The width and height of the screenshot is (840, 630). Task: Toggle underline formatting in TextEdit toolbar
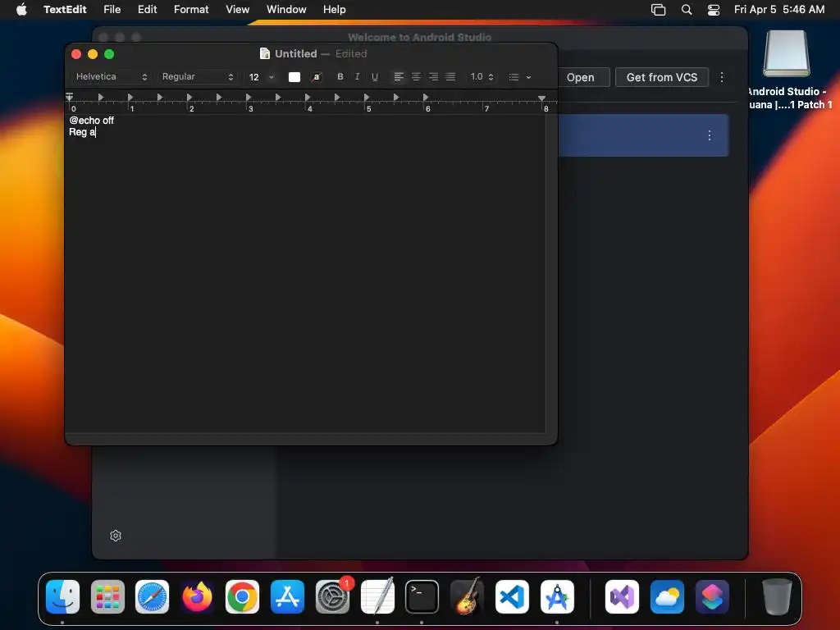375,76
